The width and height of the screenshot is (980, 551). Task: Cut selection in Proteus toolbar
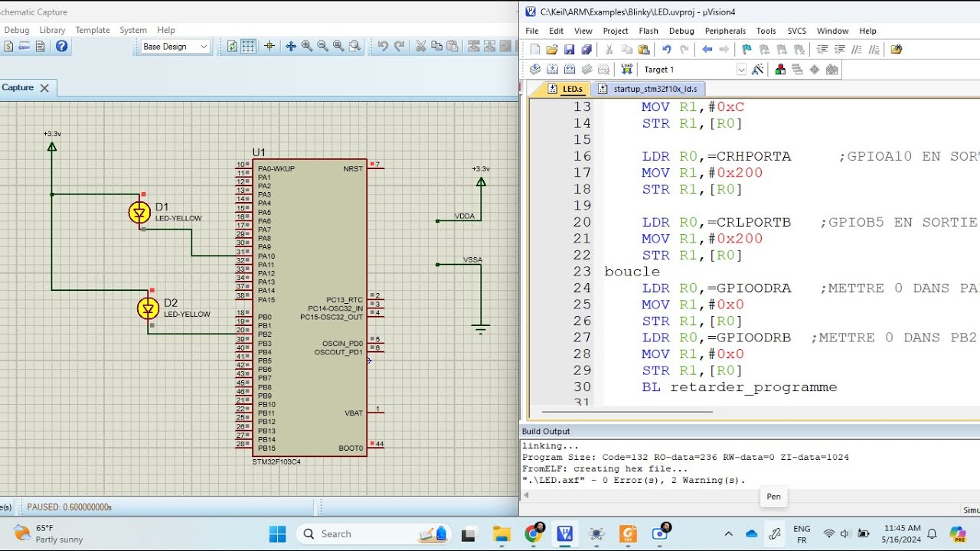point(420,46)
